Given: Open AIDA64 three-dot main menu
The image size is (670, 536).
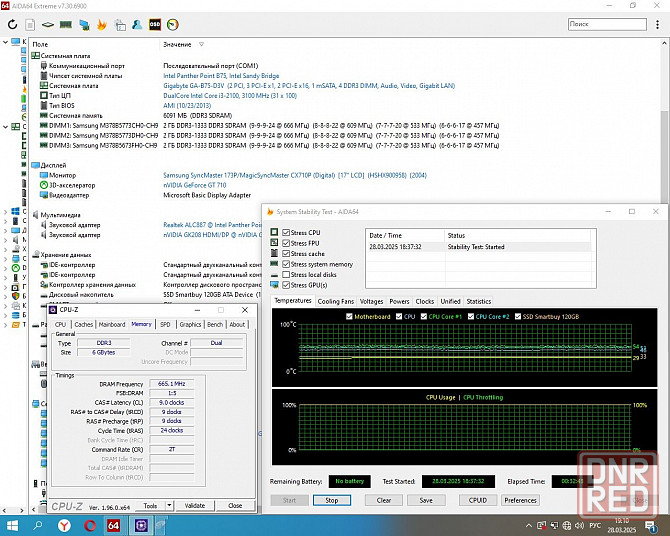Looking at the screenshot, I should [657, 24].
